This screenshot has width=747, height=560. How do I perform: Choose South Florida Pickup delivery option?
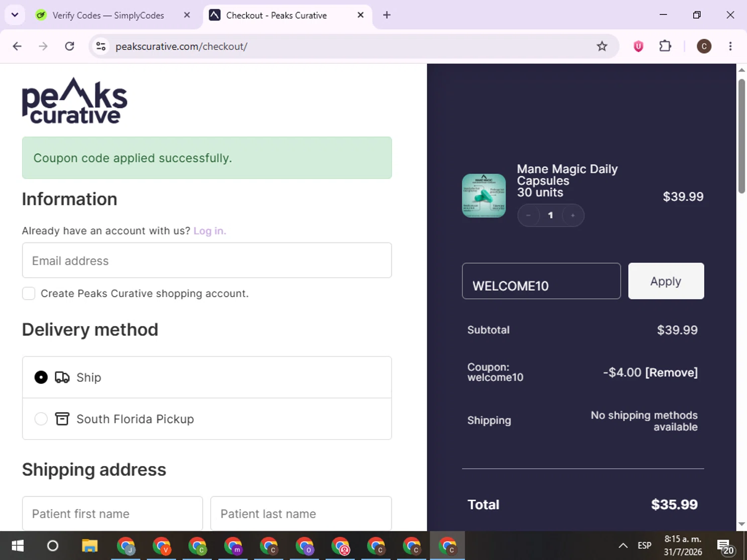coord(41,419)
